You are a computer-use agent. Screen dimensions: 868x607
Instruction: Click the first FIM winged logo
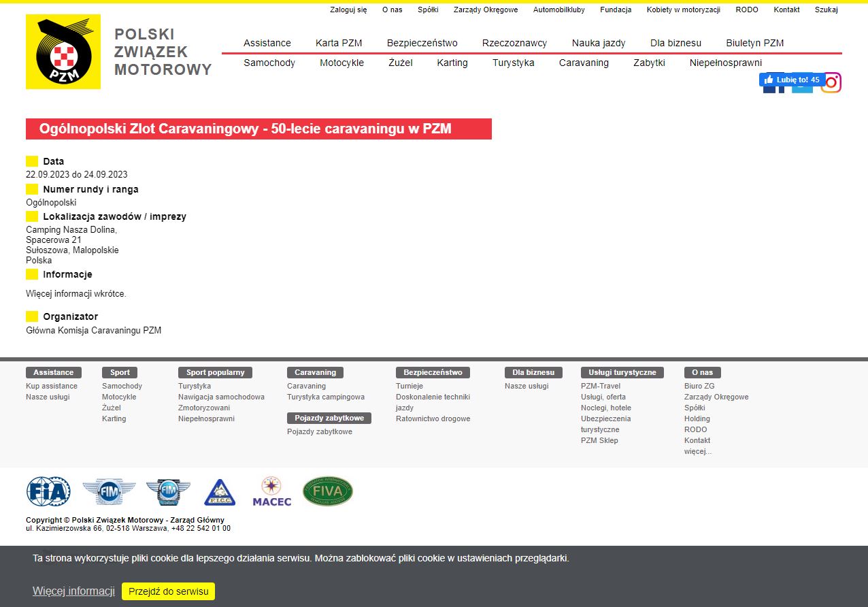(x=109, y=491)
